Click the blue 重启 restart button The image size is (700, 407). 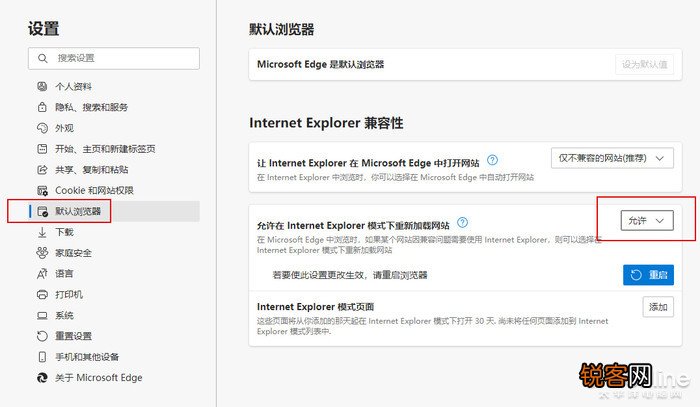648,275
